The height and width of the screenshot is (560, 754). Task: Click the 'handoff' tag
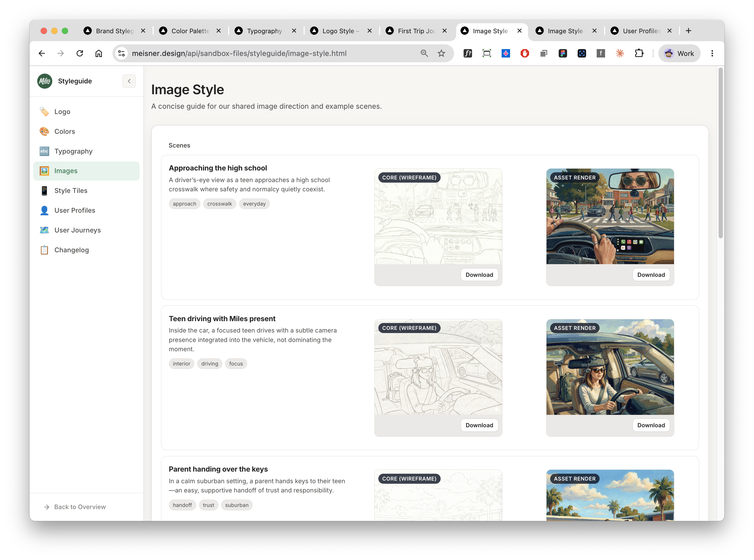click(182, 505)
